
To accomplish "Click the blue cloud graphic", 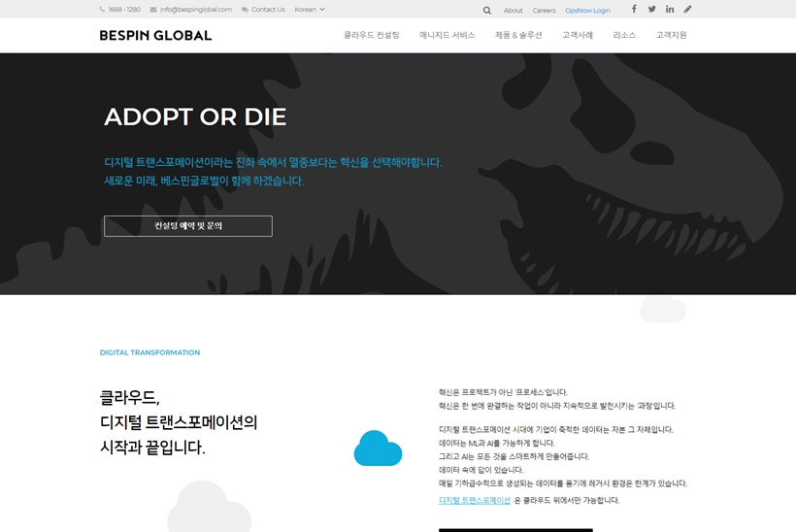I will click(x=378, y=449).
